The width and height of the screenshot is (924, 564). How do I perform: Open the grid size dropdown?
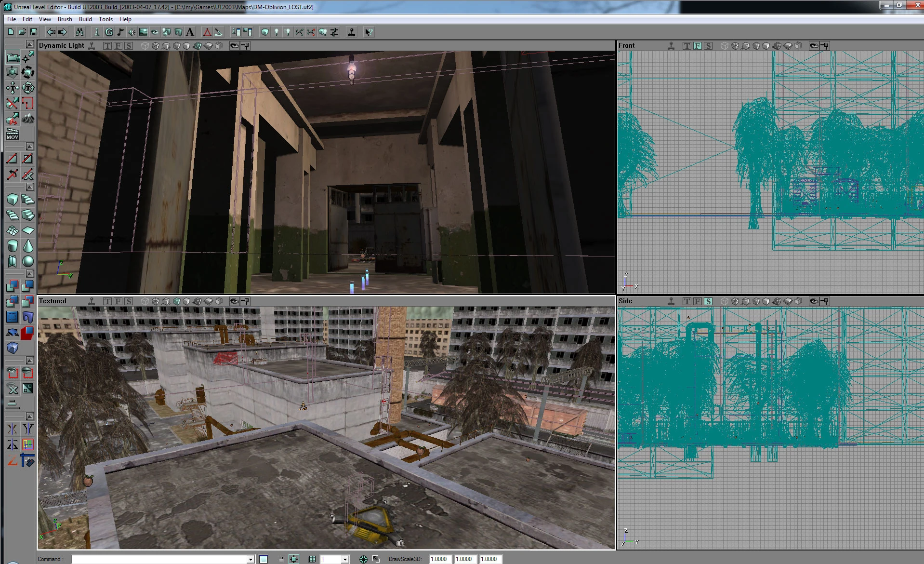pyautogui.click(x=345, y=559)
